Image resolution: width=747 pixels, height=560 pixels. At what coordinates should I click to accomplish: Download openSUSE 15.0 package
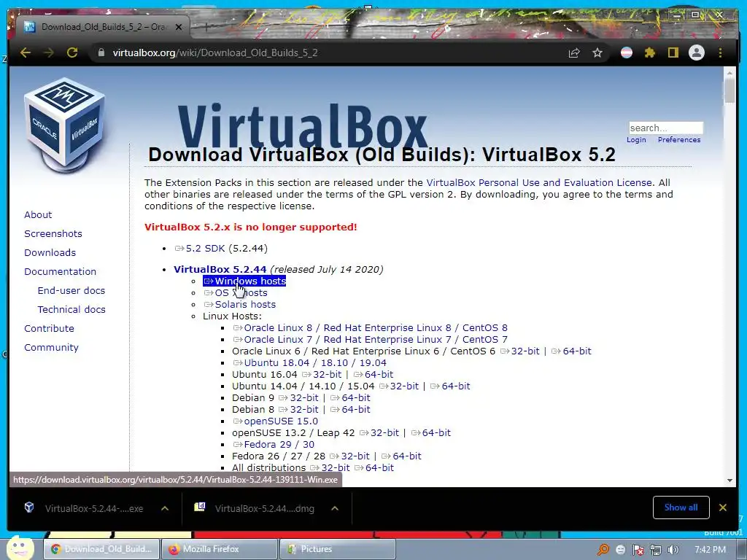275,421
